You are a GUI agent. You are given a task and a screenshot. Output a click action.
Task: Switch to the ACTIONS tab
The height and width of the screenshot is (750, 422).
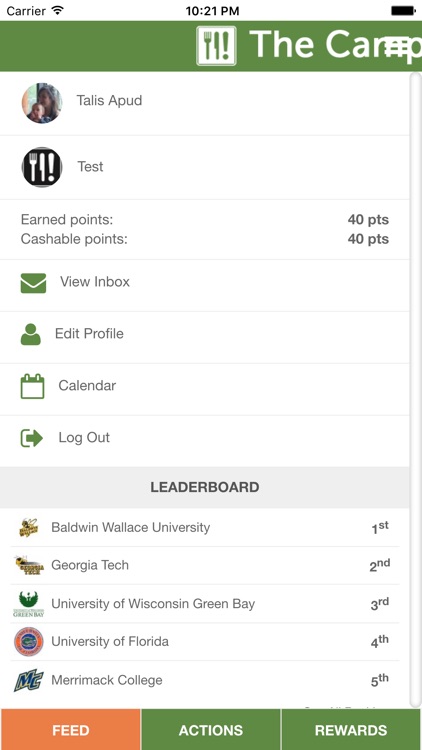pos(211,730)
